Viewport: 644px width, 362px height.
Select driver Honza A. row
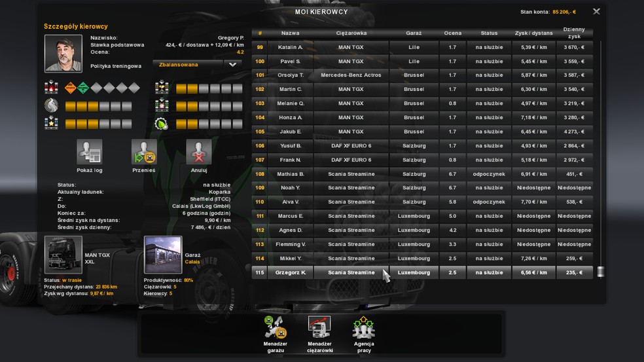(x=422, y=118)
